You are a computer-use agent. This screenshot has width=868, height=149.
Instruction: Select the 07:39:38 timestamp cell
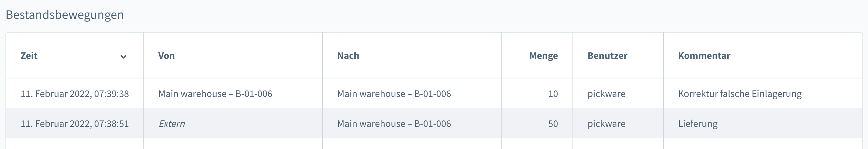click(74, 94)
